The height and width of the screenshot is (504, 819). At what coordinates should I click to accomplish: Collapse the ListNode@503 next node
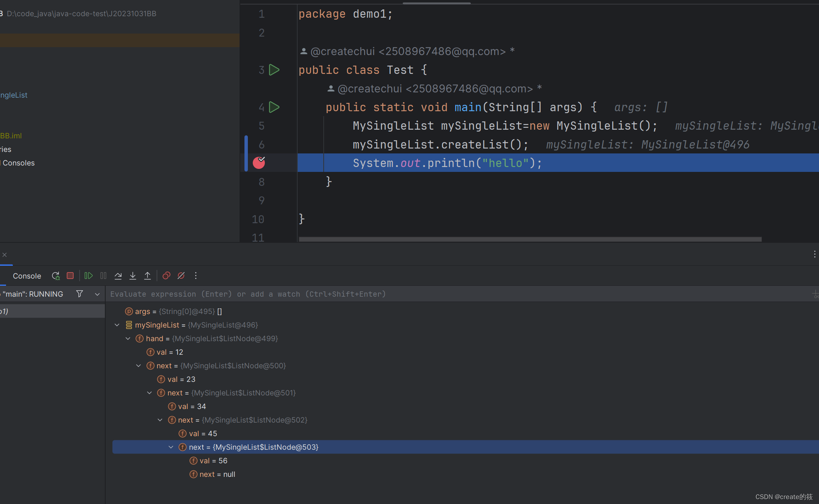coord(171,447)
